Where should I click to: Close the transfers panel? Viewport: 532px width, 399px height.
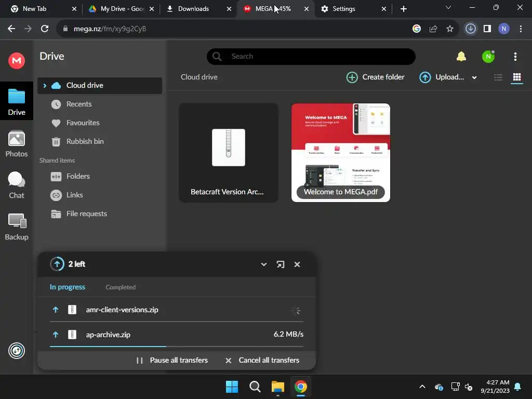coord(297,264)
